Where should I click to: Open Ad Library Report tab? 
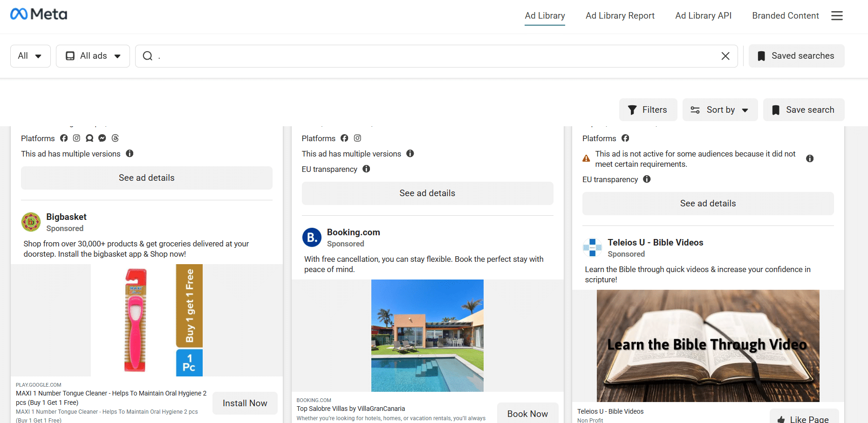620,15
